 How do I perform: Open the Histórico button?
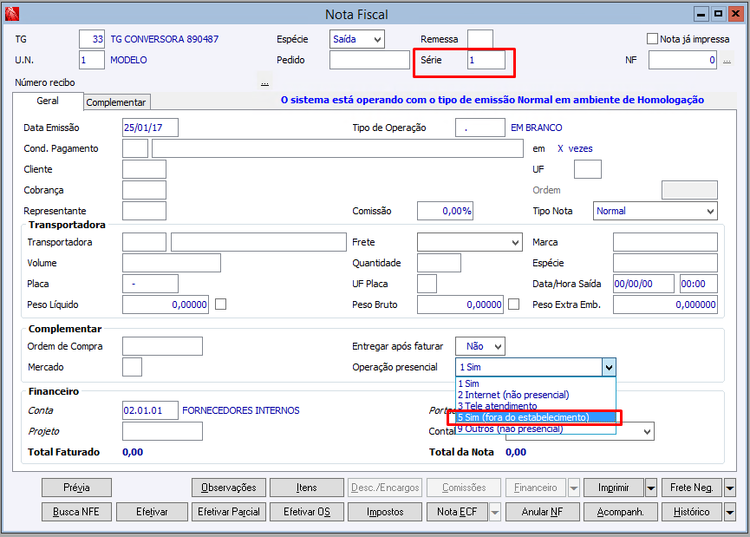(692, 512)
